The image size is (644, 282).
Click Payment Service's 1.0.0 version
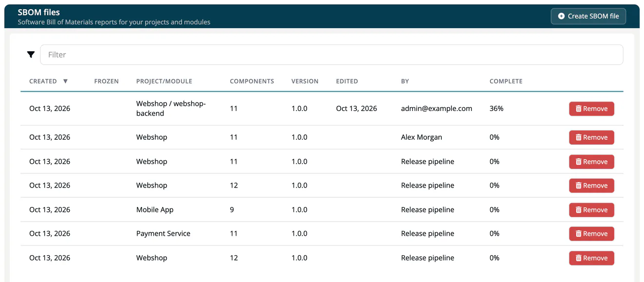299,234
